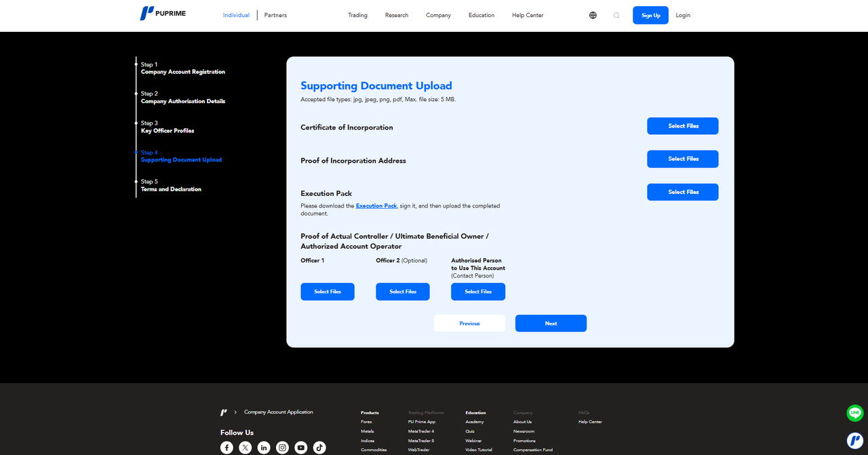Click the search magnifier icon
Image resolution: width=868 pixels, height=455 pixels.
(x=616, y=15)
